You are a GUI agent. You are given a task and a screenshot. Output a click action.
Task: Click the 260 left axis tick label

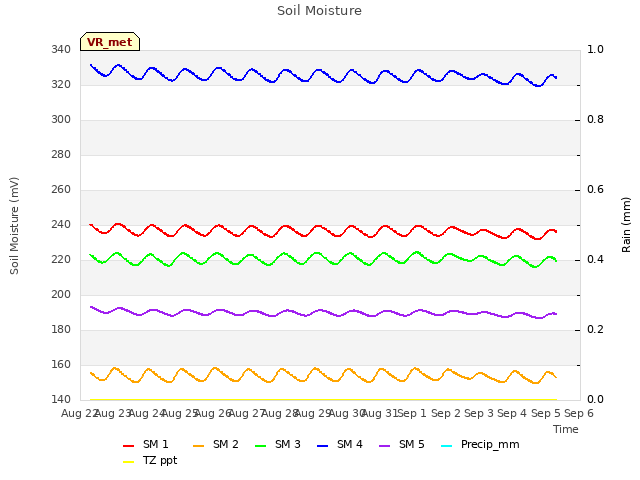point(61,190)
